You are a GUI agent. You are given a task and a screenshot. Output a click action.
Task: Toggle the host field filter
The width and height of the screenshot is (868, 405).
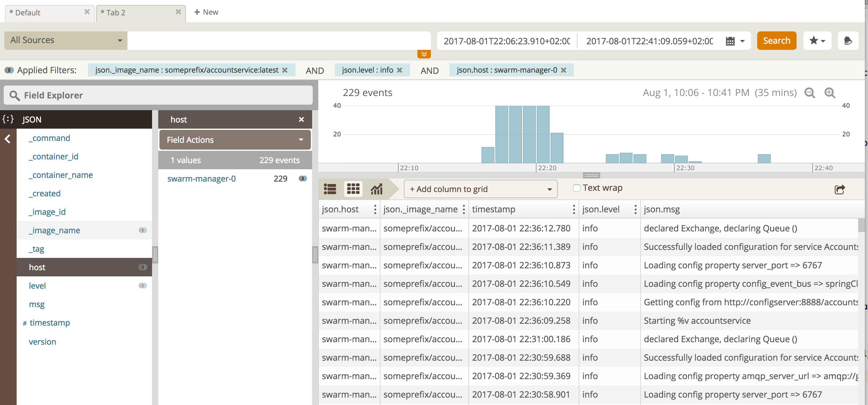click(143, 267)
